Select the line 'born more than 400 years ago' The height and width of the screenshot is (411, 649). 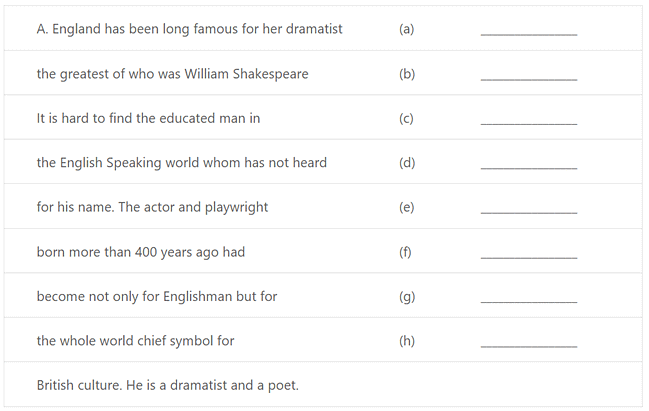click(140, 252)
